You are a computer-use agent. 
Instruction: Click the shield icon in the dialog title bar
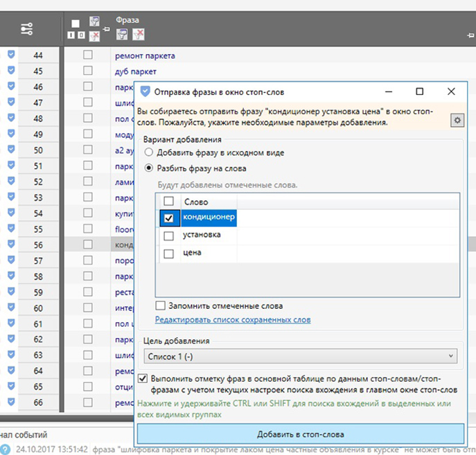[x=145, y=91]
